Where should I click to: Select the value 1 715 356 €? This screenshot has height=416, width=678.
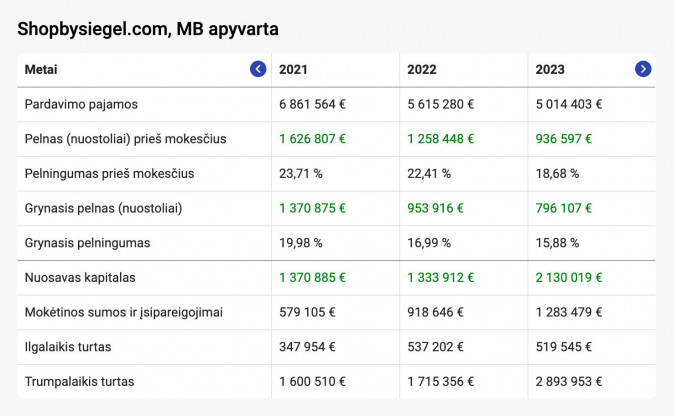pos(441,382)
